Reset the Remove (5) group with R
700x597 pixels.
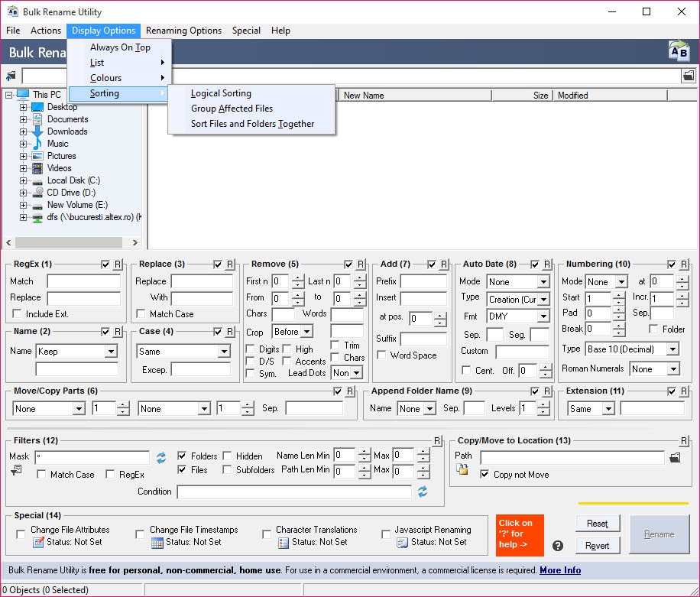(x=361, y=264)
